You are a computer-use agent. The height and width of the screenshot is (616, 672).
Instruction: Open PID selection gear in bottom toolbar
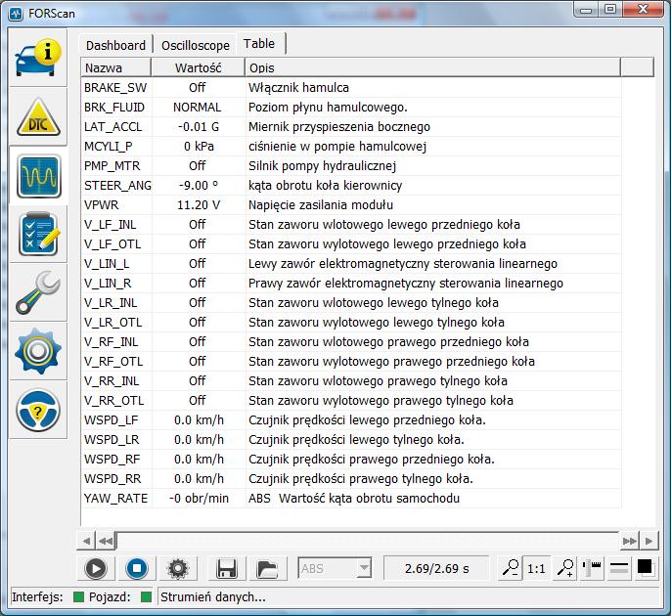[177, 568]
